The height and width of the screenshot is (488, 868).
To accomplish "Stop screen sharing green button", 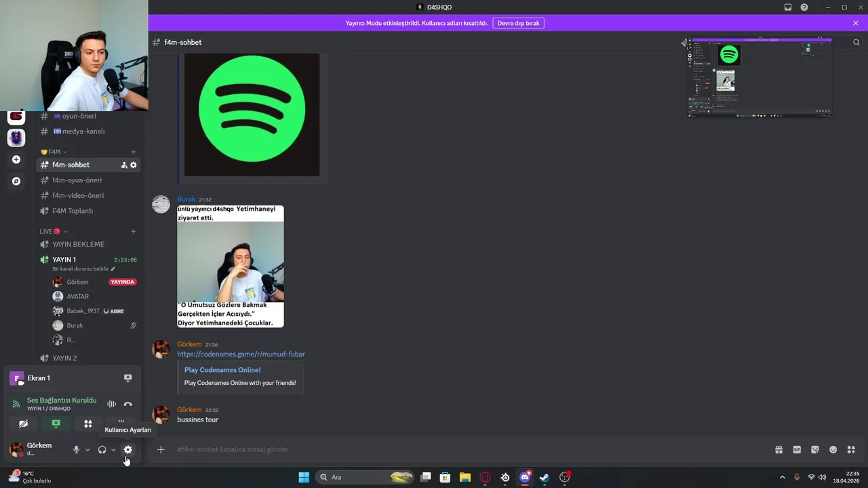I will coord(56,424).
